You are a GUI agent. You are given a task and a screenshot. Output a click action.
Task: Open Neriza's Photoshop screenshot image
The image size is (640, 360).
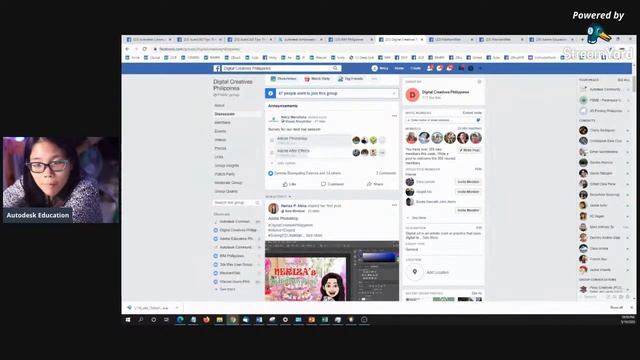(332, 271)
